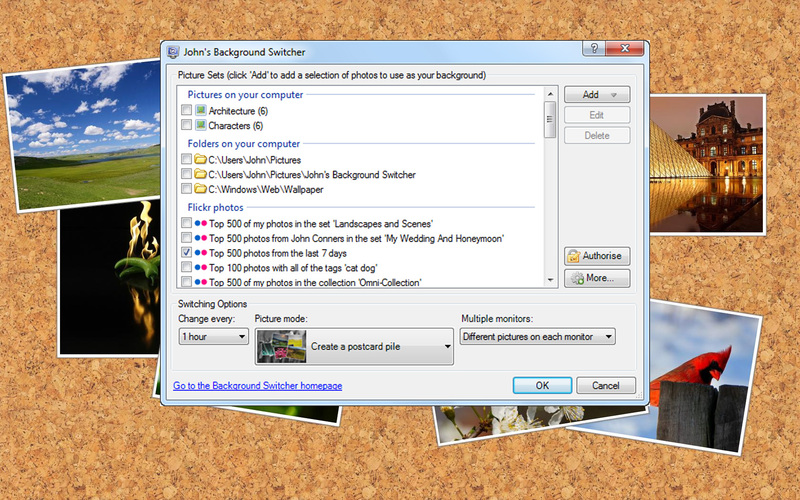This screenshot has width=800, height=500.
Task: Click 'Flickr photos' group header
Action: tap(215, 207)
